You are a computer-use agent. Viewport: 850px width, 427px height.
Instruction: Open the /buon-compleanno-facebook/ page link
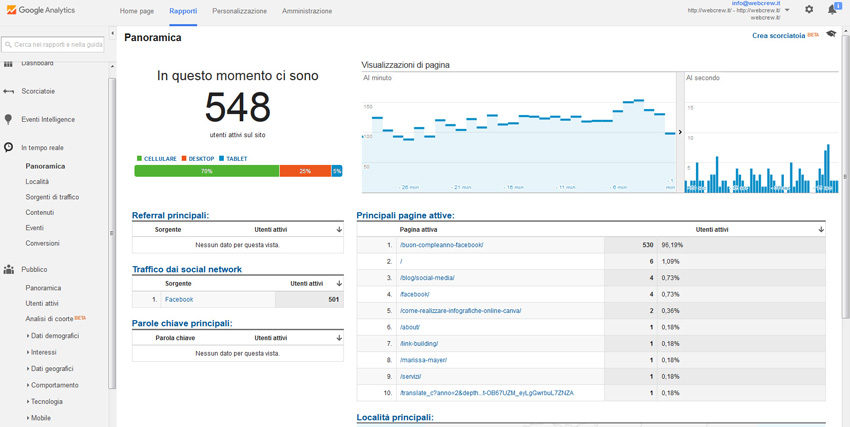tap(441, 245)
